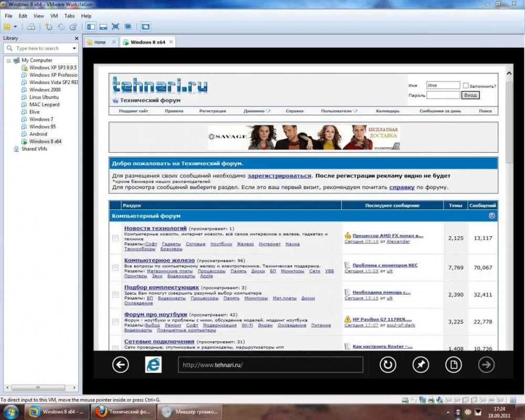The height and width of the screenshot is (420, 525).
Task: Open the Windows Start orb
Action: pyautogui.click(x=10, y=412)
